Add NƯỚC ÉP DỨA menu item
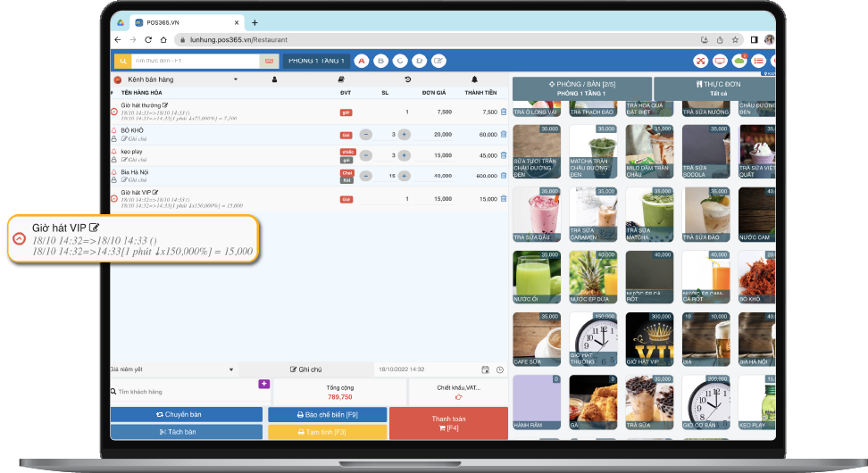The width and height of the screenshot is (868, 473). (x=593, y=278)
